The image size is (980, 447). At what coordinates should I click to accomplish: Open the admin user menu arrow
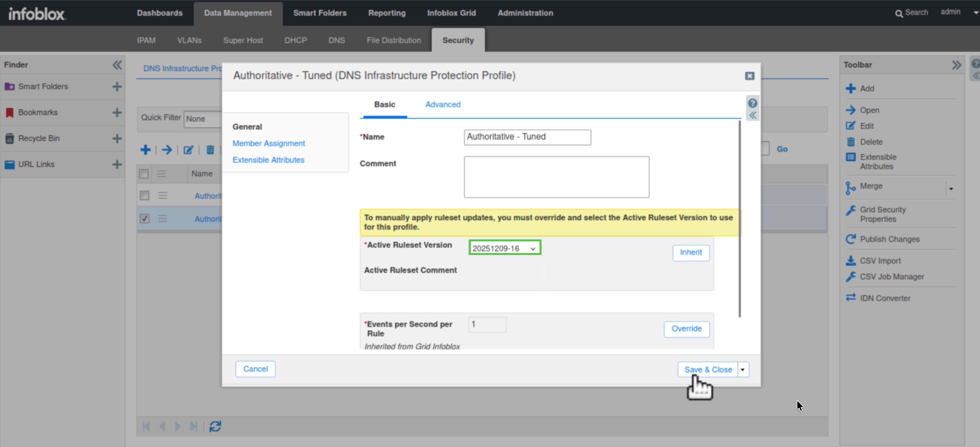[975, 12]
